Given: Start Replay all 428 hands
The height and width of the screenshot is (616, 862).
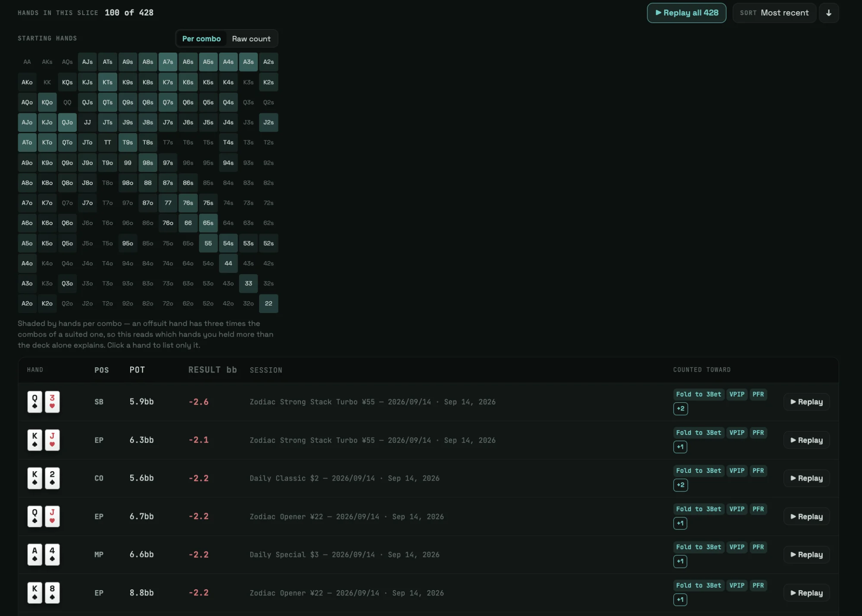Looking at the screenshot, I should (x=687, y=13).
